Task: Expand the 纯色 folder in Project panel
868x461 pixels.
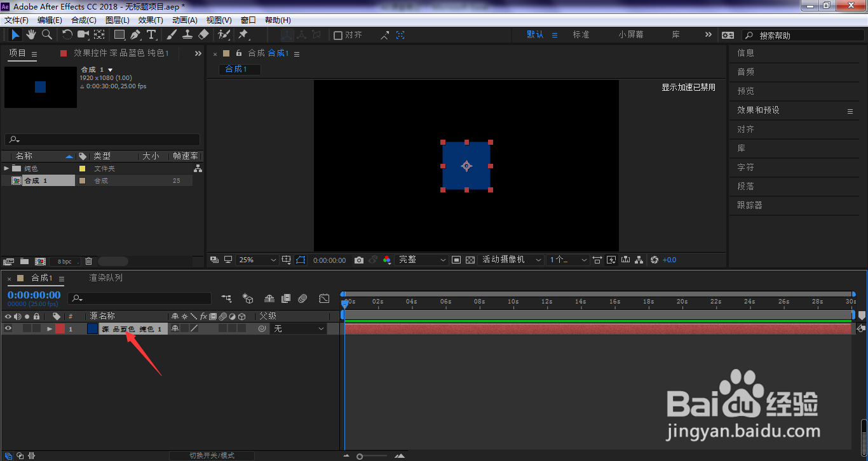Action: [x=6, y=168]
